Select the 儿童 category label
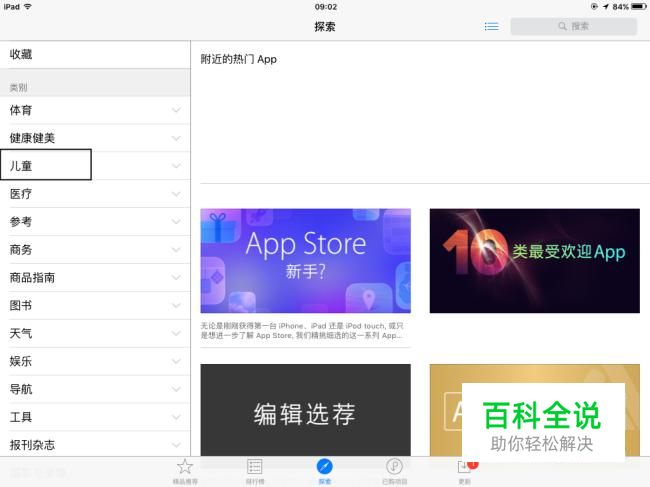This screenshot has height=487, width=650. pyautogui.click(x=21, y=166)
